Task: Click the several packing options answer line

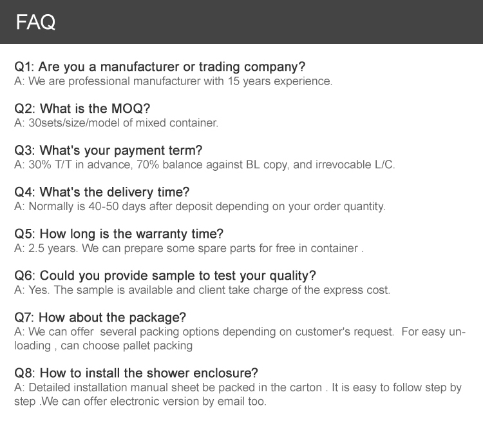Action: coord(238,333)
